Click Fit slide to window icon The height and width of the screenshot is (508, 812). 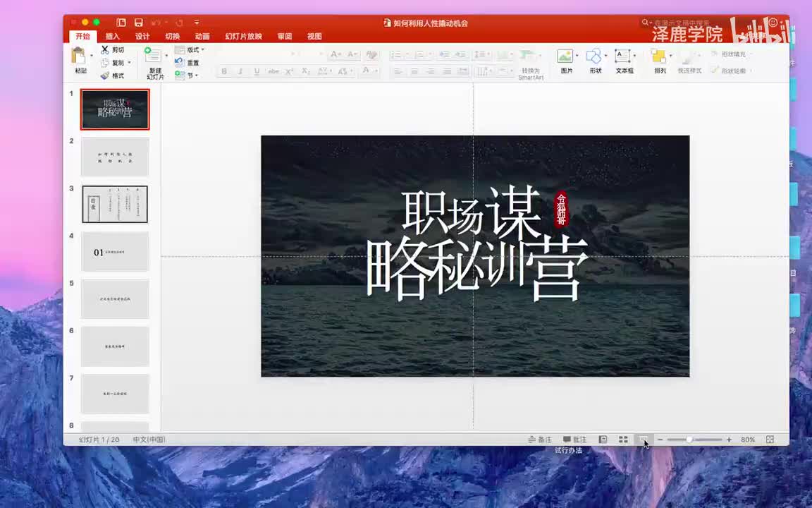pyautogui.click(x=770, y=439)
